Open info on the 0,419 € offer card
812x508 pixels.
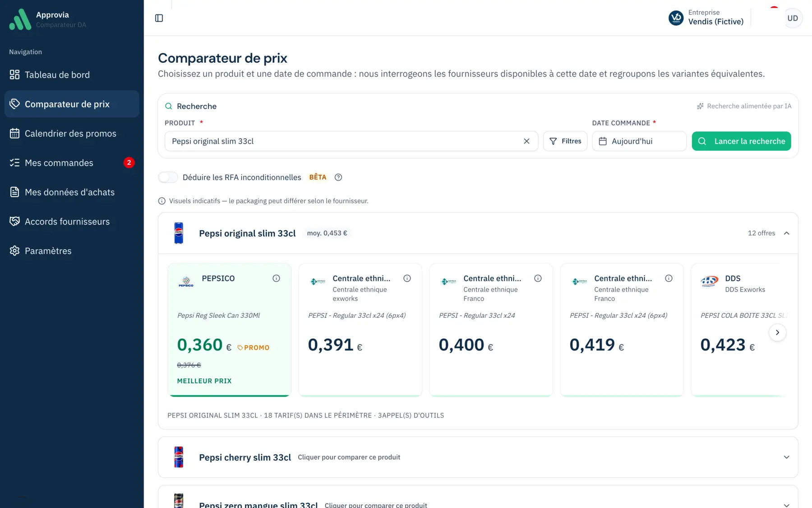[x=669, y=278]
